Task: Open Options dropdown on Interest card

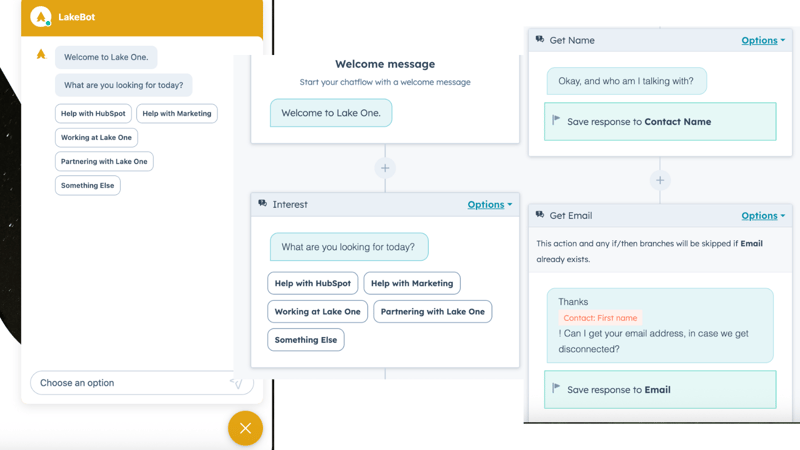Action: [x=489, y=204]
